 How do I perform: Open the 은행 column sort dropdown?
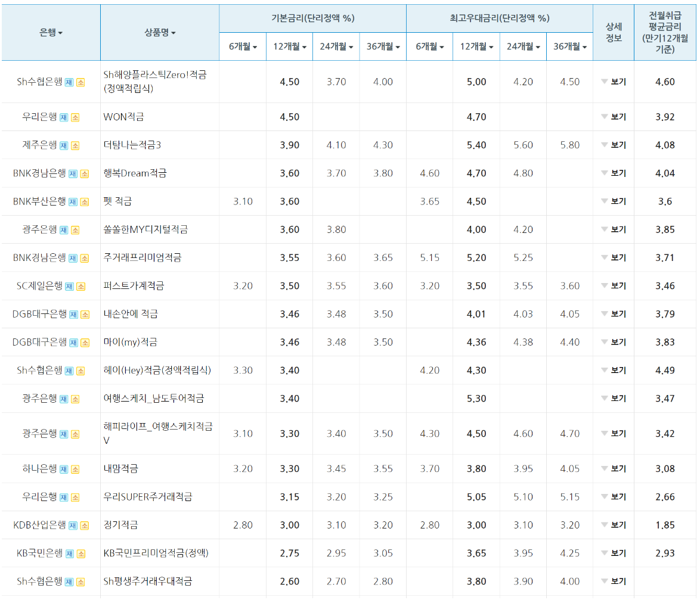(51, 32)
